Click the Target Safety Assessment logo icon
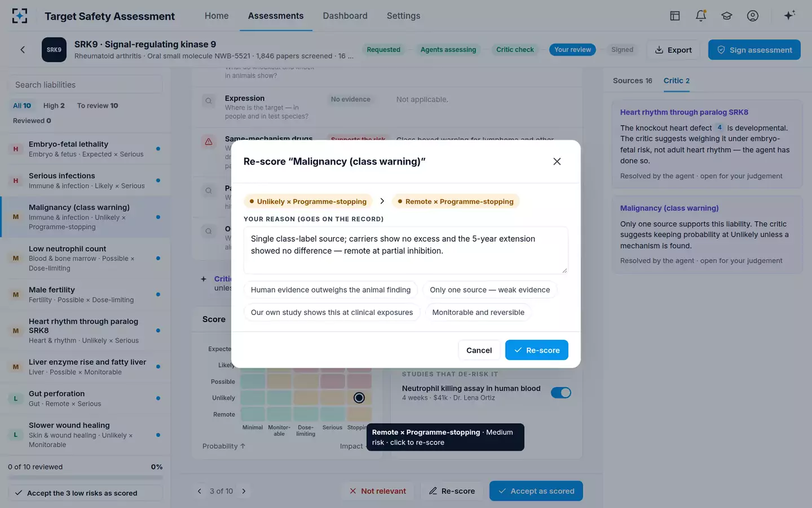812x508 pixels. (20, 16)
